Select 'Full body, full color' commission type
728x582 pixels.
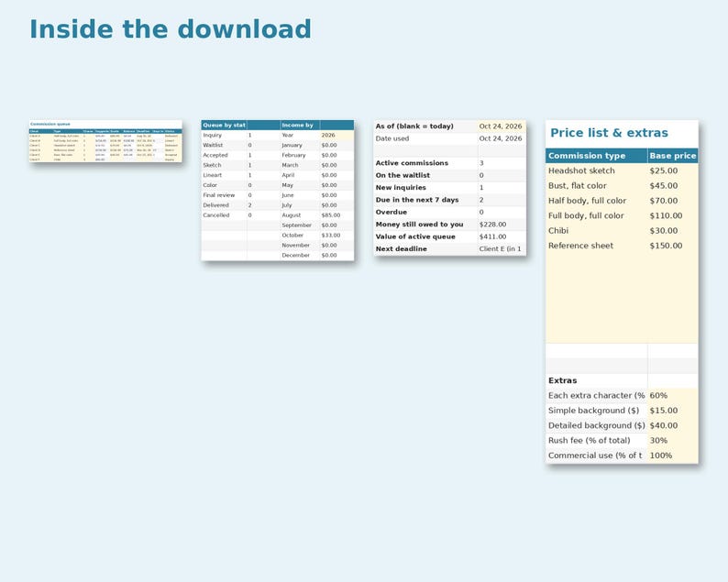point(586,215)
